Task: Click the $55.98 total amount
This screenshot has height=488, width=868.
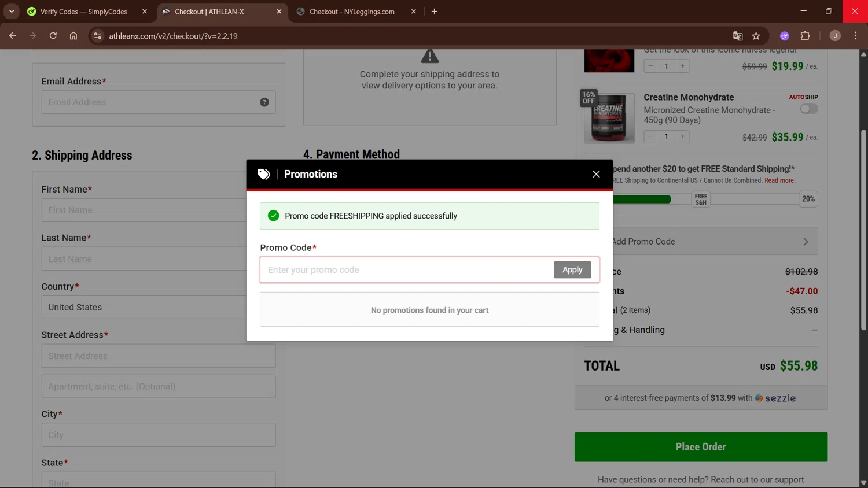Action: click(799, 366)
